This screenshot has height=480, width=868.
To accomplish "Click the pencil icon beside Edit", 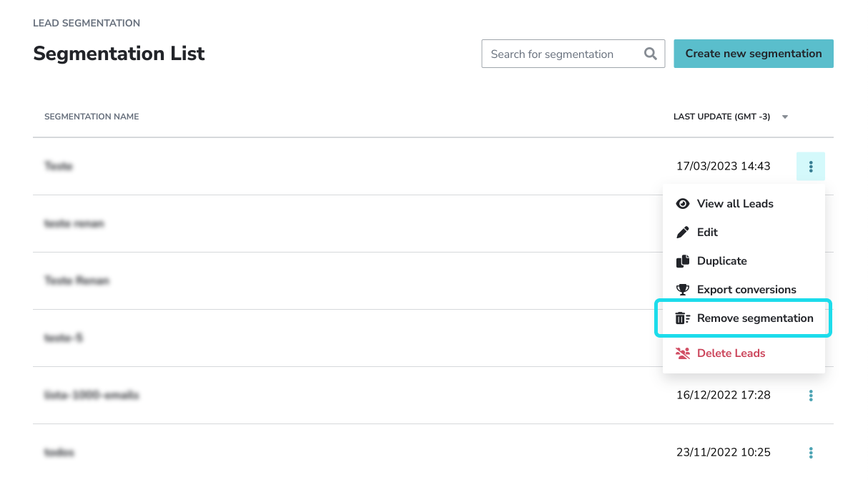I will (x=683, y=232).
